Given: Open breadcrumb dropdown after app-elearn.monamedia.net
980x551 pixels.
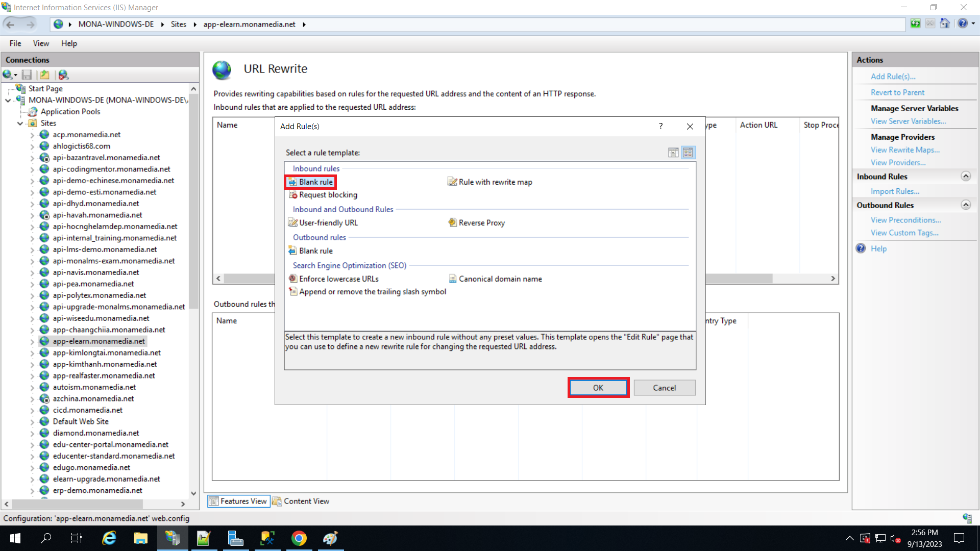Looking at the screenshot, I should [304, 24].
